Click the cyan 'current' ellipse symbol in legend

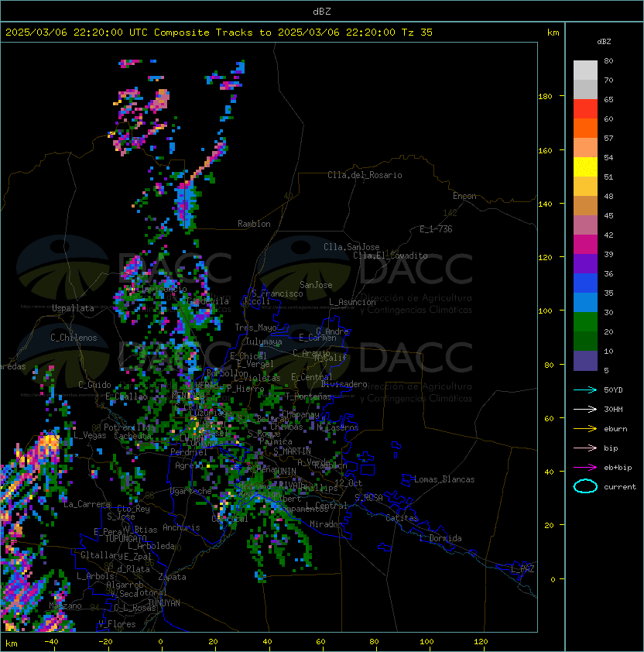tap(585, 486)
